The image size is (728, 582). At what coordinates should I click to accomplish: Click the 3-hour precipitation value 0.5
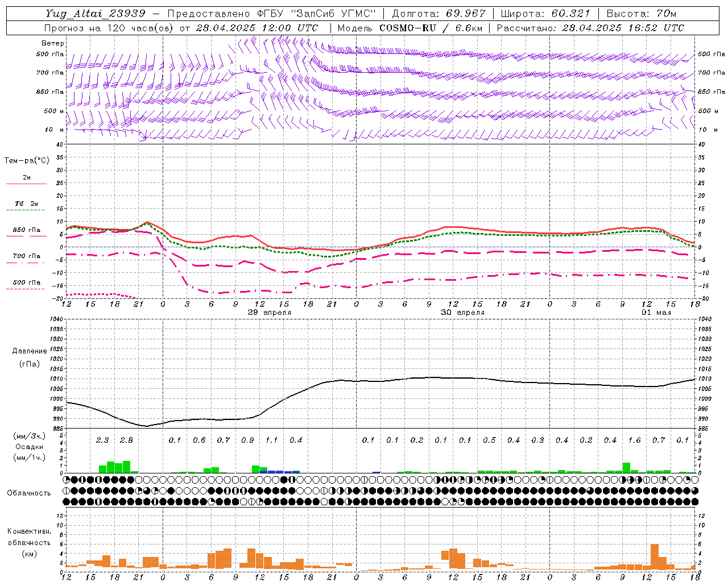click(489, 440)
